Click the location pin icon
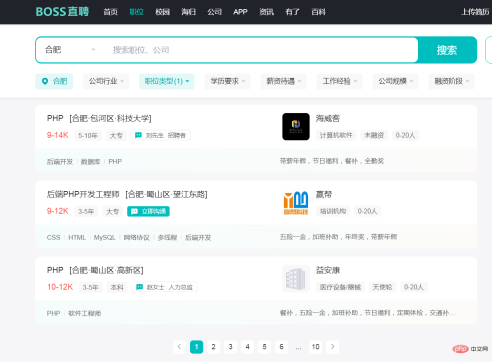This screenshot has height=362, width=492. (45, 81)
